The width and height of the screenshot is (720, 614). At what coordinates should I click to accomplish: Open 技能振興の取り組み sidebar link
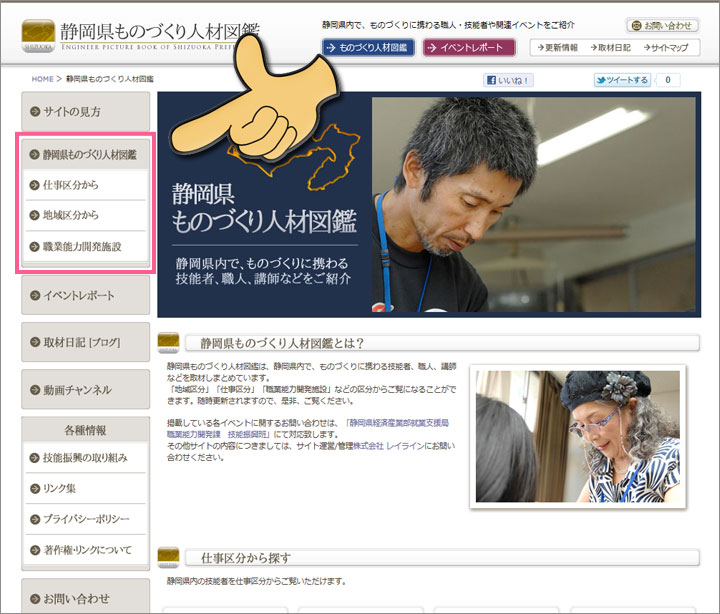pyautogui.click(x=85, y=457)
